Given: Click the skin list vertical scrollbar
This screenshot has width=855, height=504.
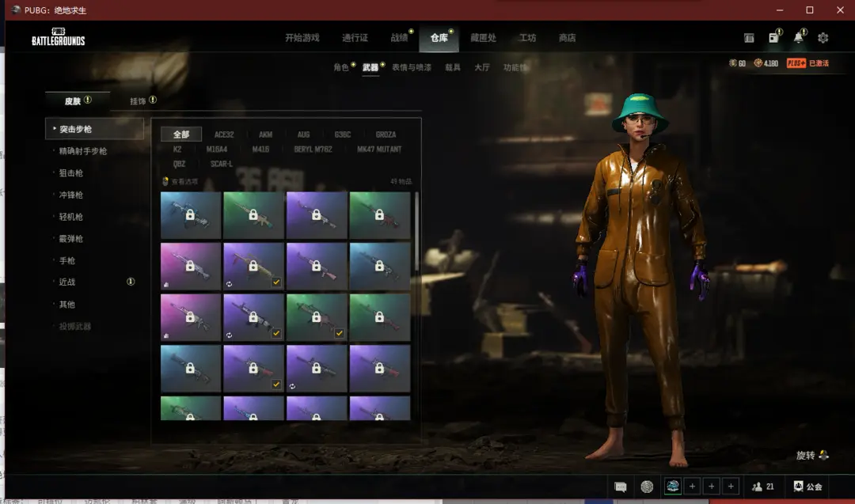Looking at the screenshot, I should (x=416, y=232).
